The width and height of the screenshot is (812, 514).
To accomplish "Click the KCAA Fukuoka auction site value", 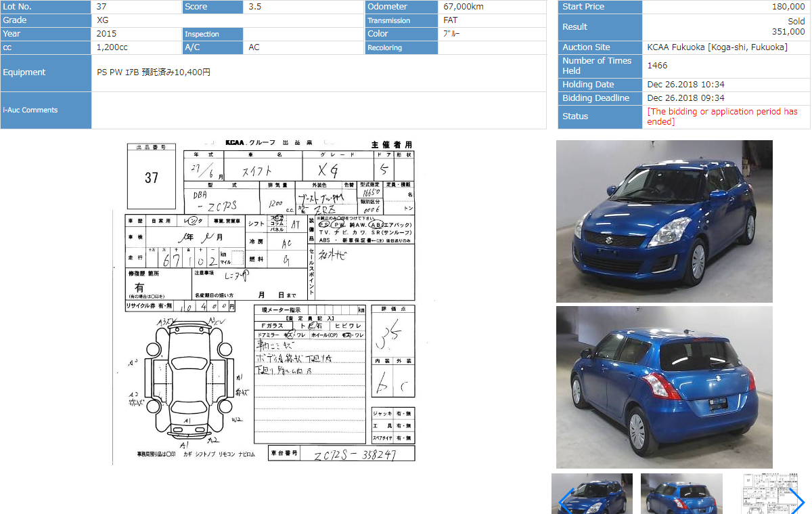I will point(717,47).
